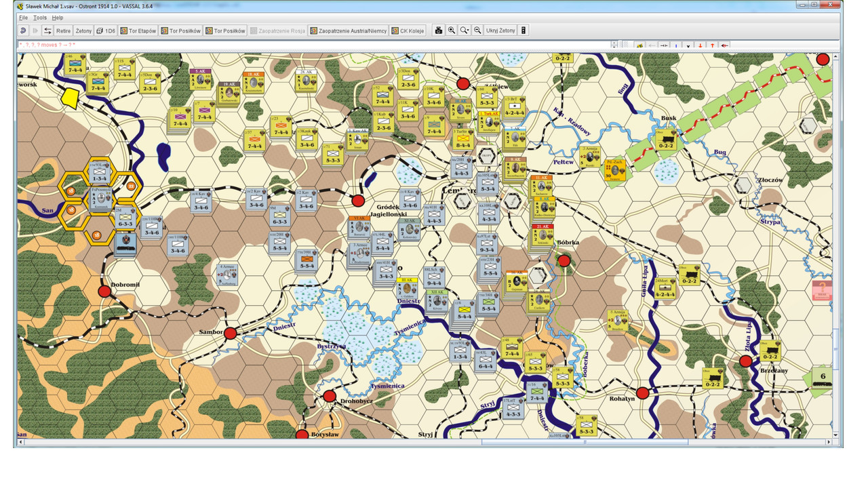Select the VI AK headquarters counter
This screenshot has height=501, width=868.
[359, 227]
